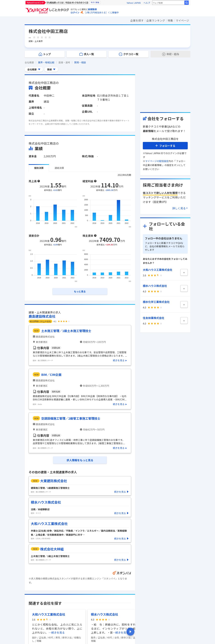This screenshot has height=644, width=215.
Task: Open the クチコミ一覧 tab
Action: coord(128,54)
